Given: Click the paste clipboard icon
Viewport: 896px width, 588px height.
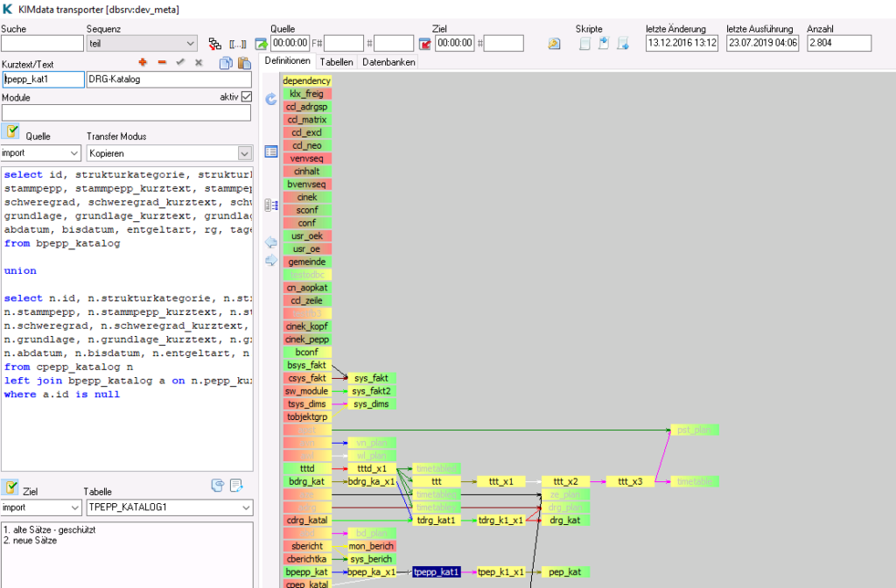Looking at the screenshot, I should click(245, 63).
